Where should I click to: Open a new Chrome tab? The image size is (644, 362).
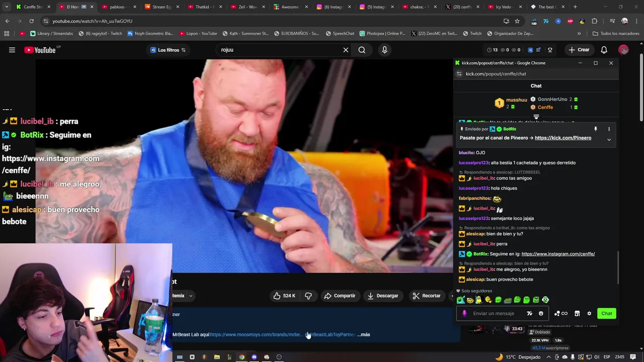[x=576, y=7]
